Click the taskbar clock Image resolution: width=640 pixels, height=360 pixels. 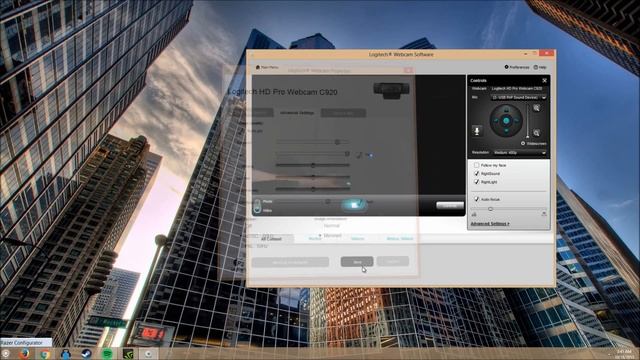pyautogui.click(x=624, y=354)
